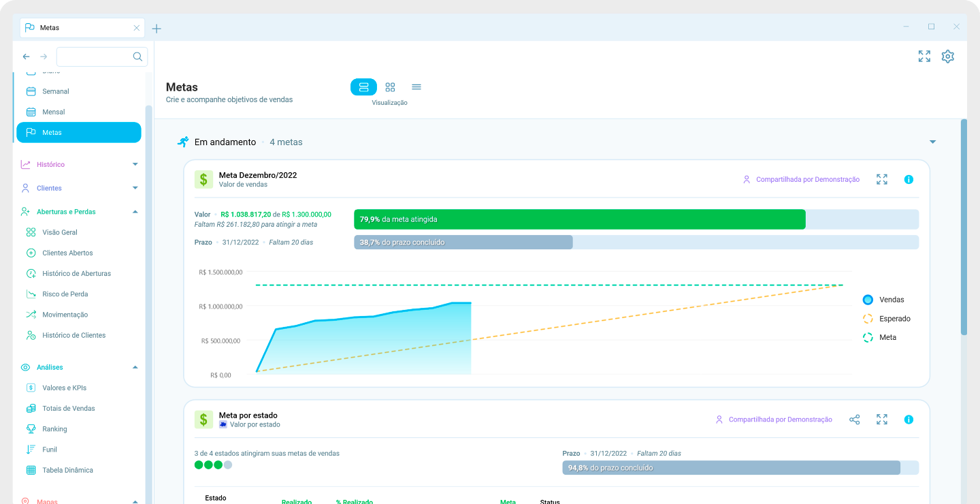Click the Histórico de Clientes icon
Viewport: 980px width, 504px height.
point(31,335)
